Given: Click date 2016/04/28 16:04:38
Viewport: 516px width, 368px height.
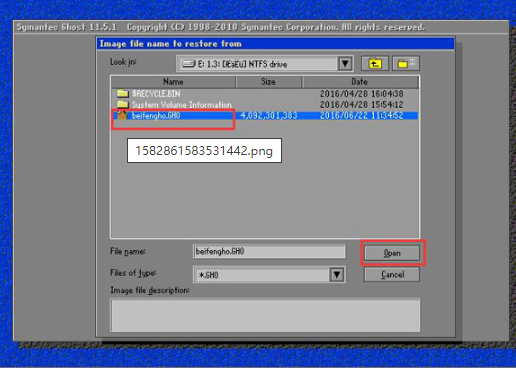Looking at the screenshot, I should coord(362,94).
